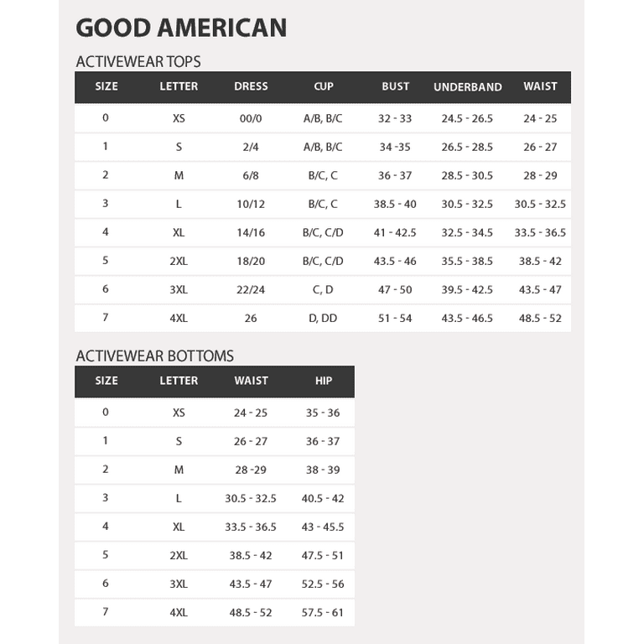This screenshot has width=644, height=644.
Task: Click the CUP column header in tops table
Action: click(x=323, y=86)
